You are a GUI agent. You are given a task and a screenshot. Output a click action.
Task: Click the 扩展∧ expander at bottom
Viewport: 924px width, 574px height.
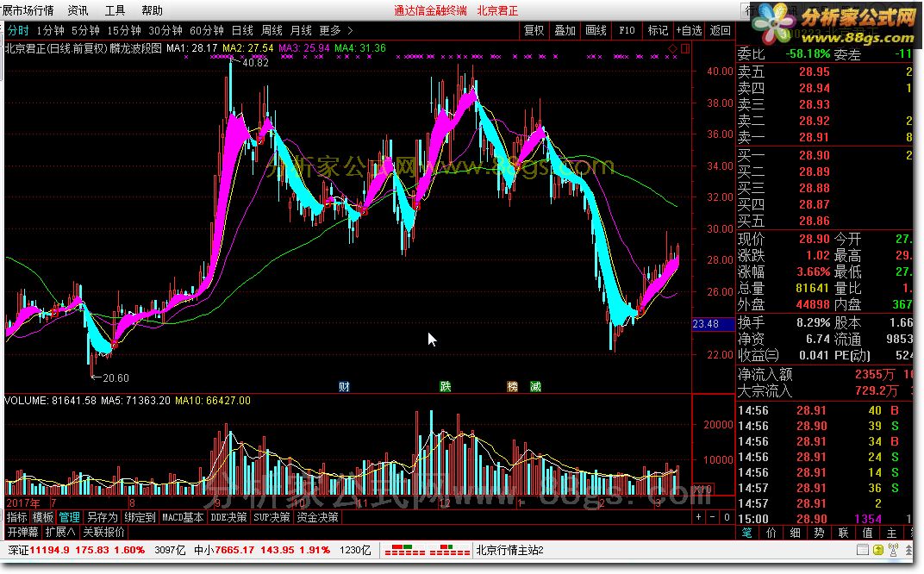[60, 532]
